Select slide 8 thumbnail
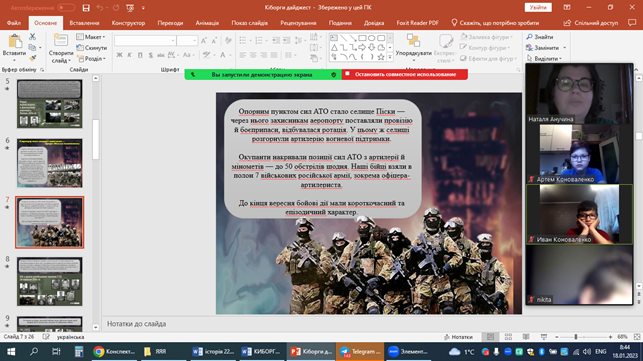 pyautogui.click(x=50, y=281)
